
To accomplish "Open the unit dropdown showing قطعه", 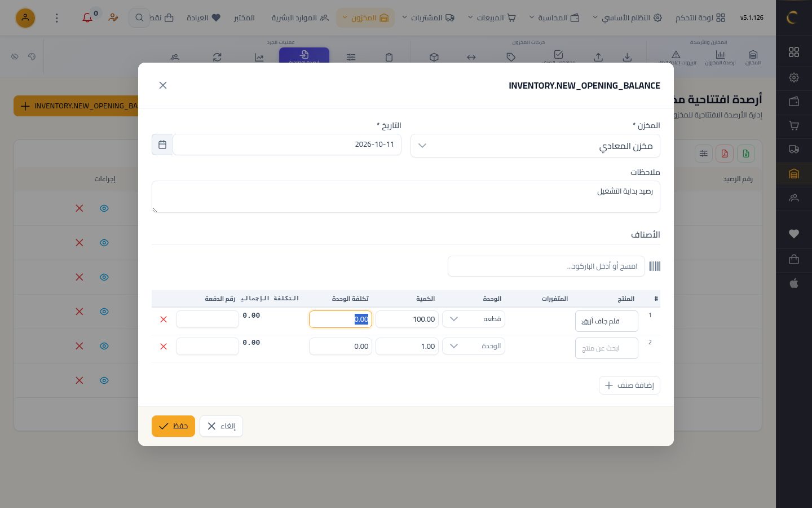I will (474, 319).
